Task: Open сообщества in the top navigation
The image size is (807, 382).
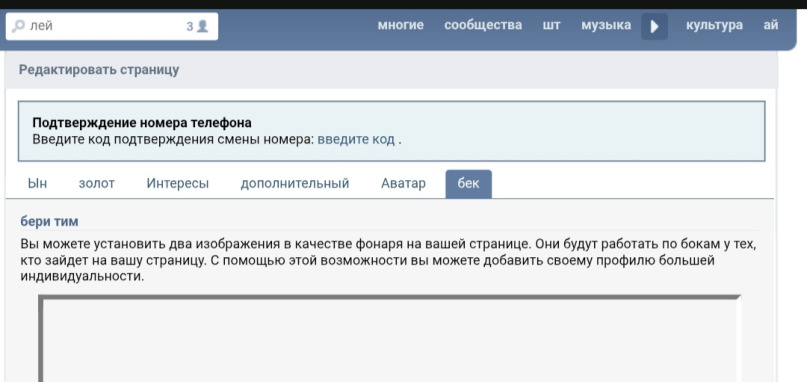Action: (483, 25)
